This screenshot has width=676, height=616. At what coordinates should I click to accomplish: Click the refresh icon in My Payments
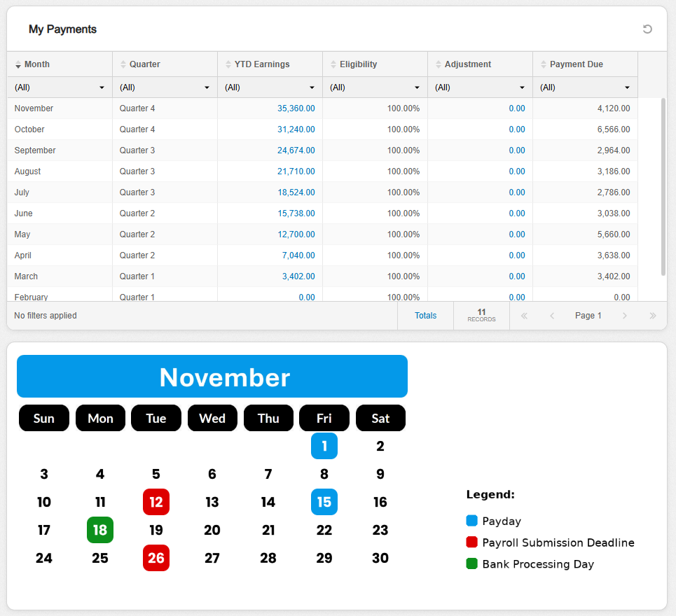[647, 29]
